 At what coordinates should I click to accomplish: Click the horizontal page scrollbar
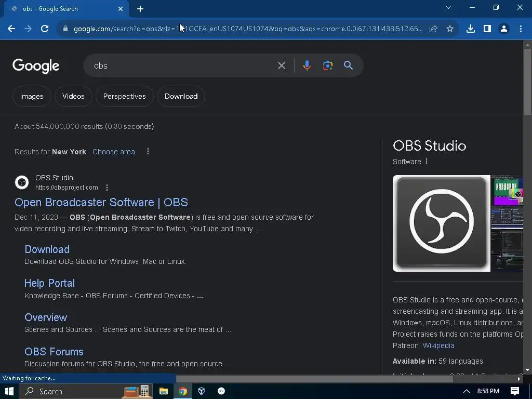click(x=314, y=379)
